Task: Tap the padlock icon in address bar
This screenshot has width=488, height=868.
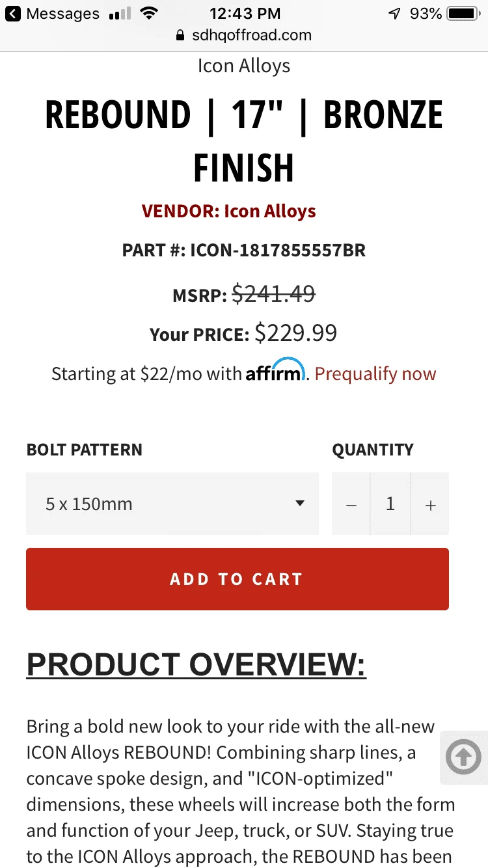Action: (180, 36)
